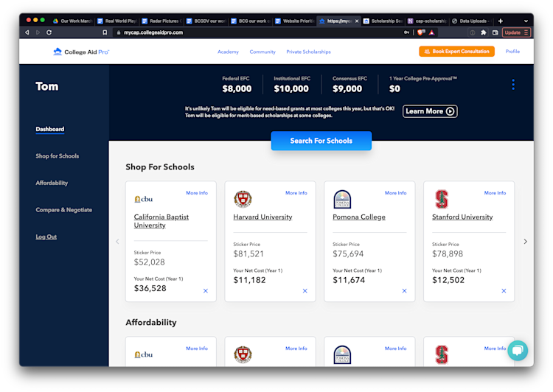Switch to Website Priorities tab
Image resolution: width=553 pixels, height=392 pixels.
tap(296, 21)
